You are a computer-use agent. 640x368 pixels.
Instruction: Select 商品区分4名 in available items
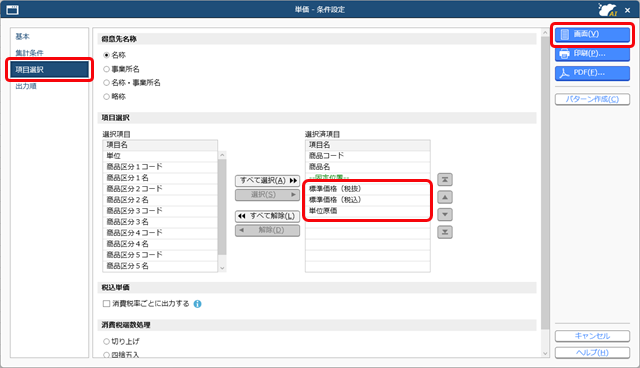(x=160, y=244)
